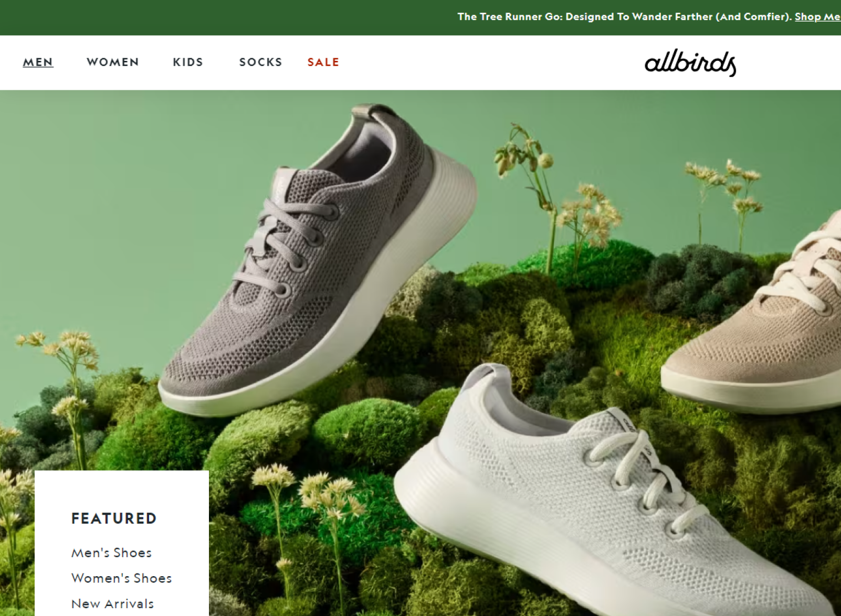Click the FEATURED heading
841x616 pixels.
point(114,518)
